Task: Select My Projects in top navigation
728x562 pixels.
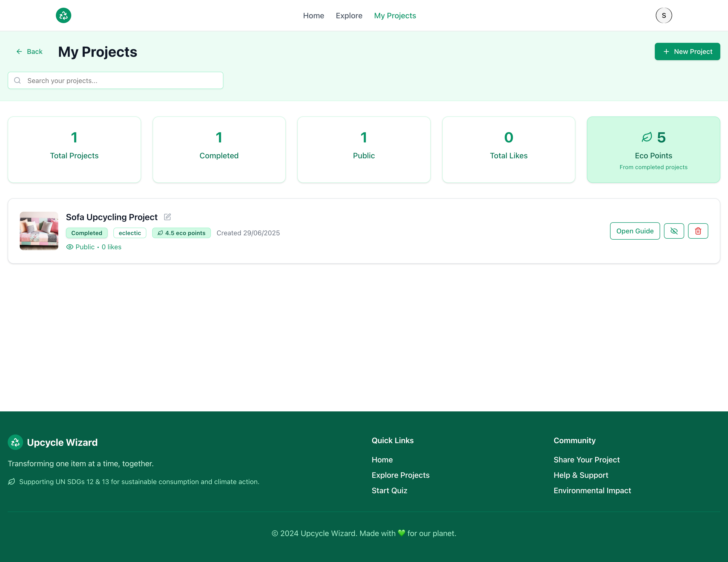Action: click(x=395, y=16)
